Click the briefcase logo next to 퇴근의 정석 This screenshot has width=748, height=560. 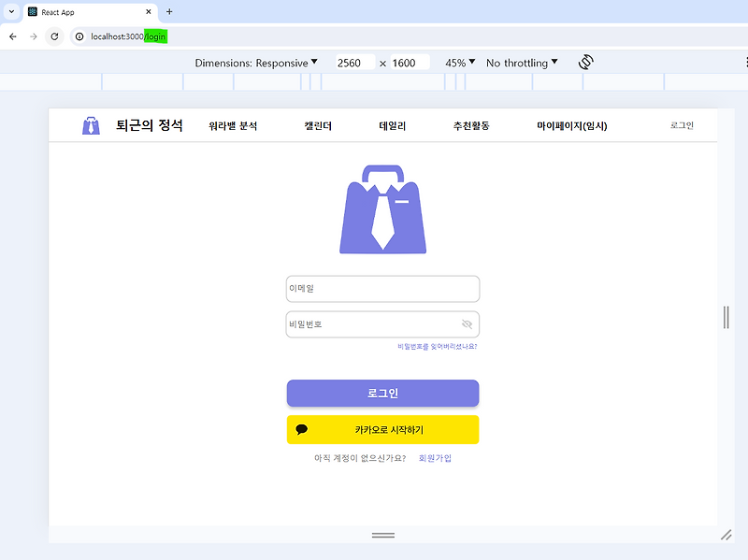click(x=90, y=125)
